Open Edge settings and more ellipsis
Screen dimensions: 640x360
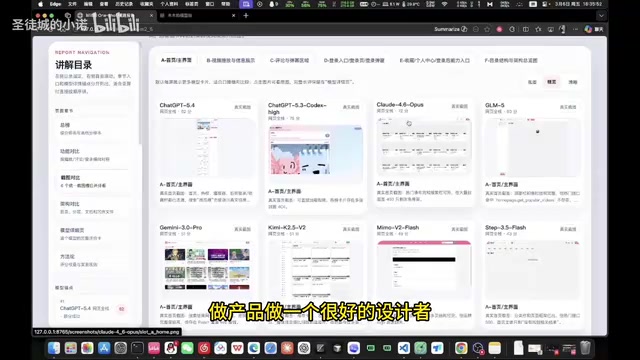click(x=576, y=29)
